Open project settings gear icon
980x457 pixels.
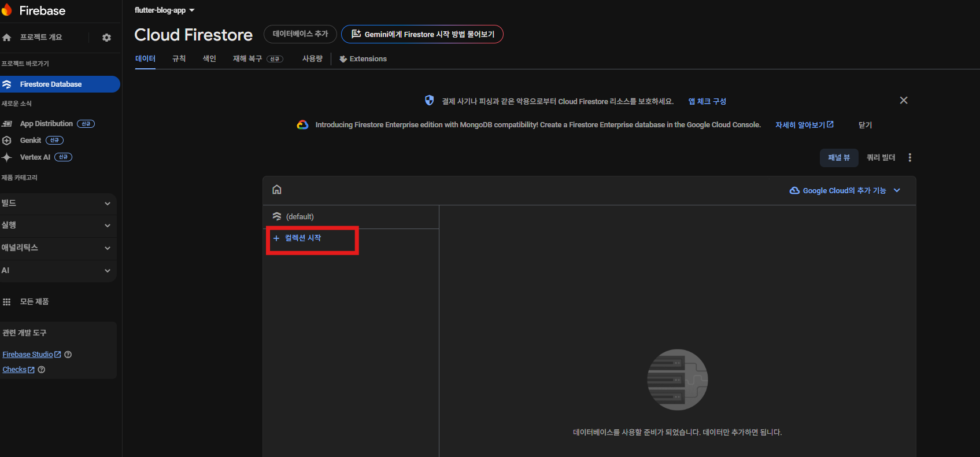pyautogui.click(x=106, y=38)
